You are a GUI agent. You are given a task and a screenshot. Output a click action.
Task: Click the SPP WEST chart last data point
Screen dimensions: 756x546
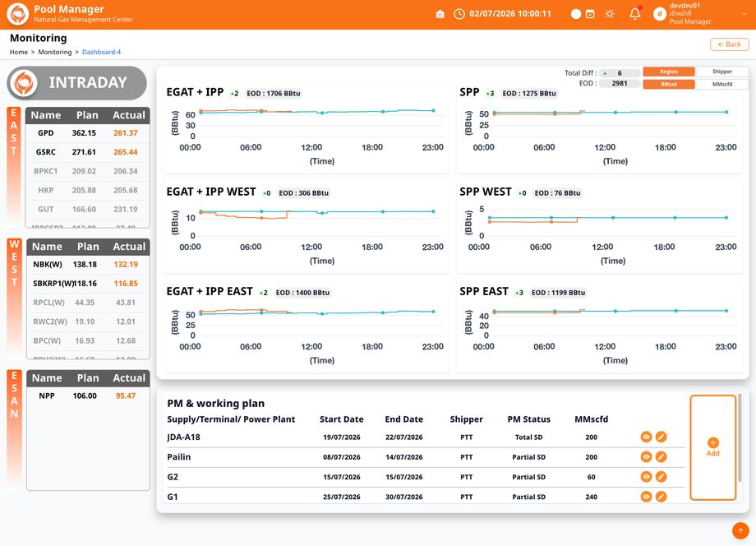[x=726, y=218]
